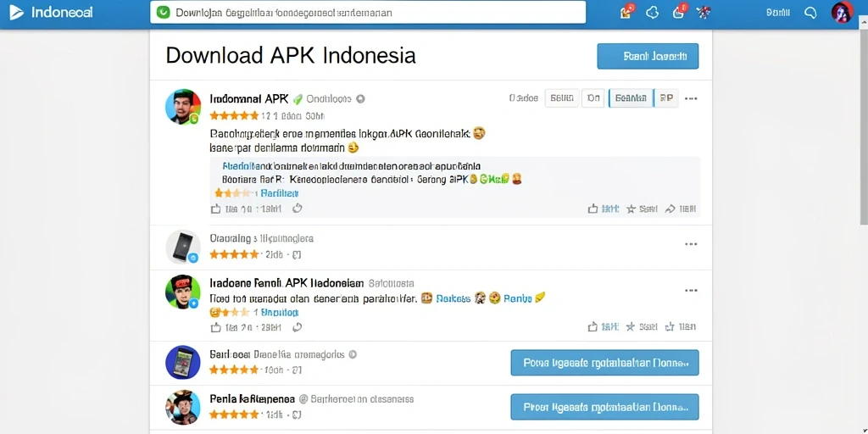Select grey circle icon in Indomanal APK title line
Image resolution: width=868 pixels, height=434 pixels.
coord(360,99)
